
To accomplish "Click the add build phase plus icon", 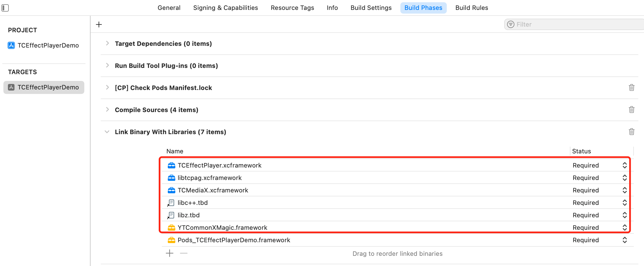I will click(x=99, y=25).
